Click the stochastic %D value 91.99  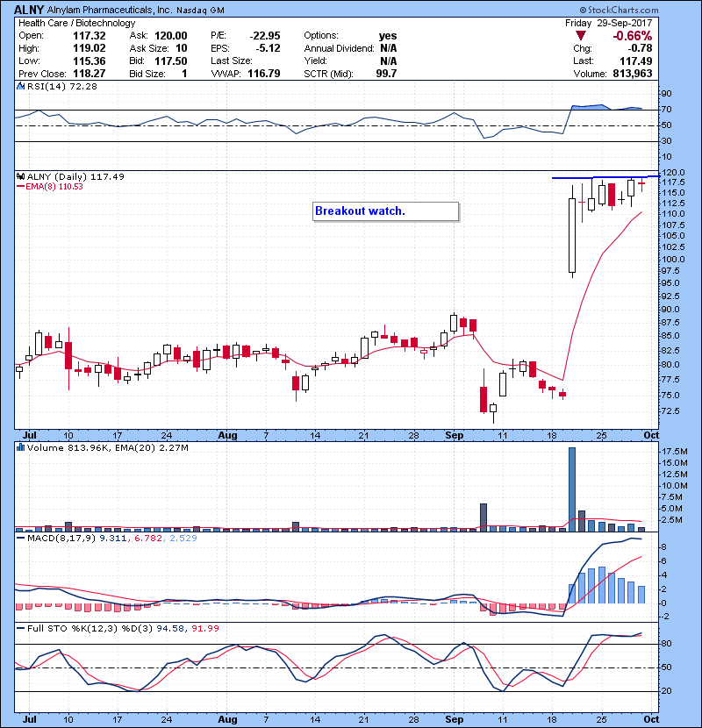(204, 628)
